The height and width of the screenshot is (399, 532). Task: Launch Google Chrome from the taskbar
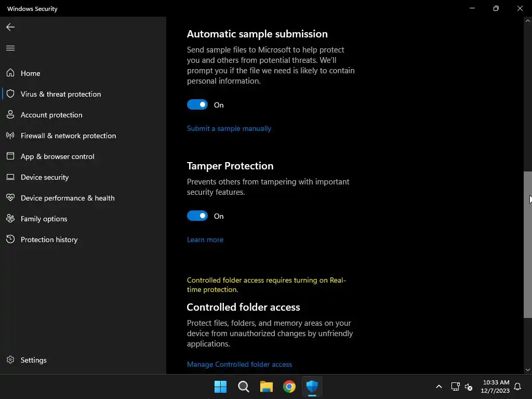click(x=289, y=387)
